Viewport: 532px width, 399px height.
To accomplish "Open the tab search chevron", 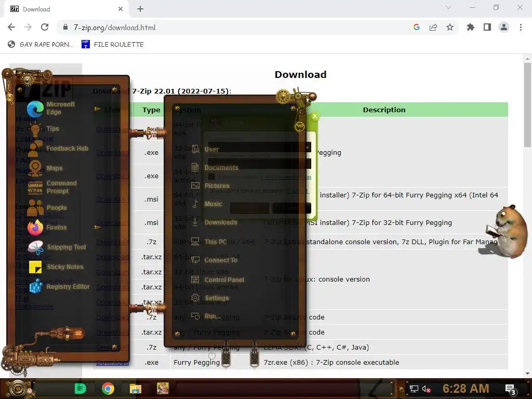I will (x=448, y=7).
